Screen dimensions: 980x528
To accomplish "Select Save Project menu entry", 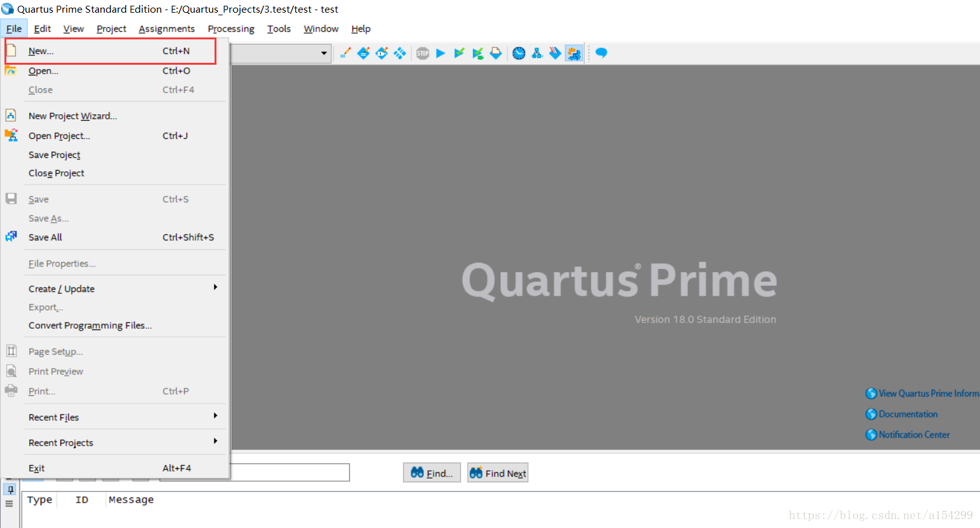I will (x=115, y=155).
